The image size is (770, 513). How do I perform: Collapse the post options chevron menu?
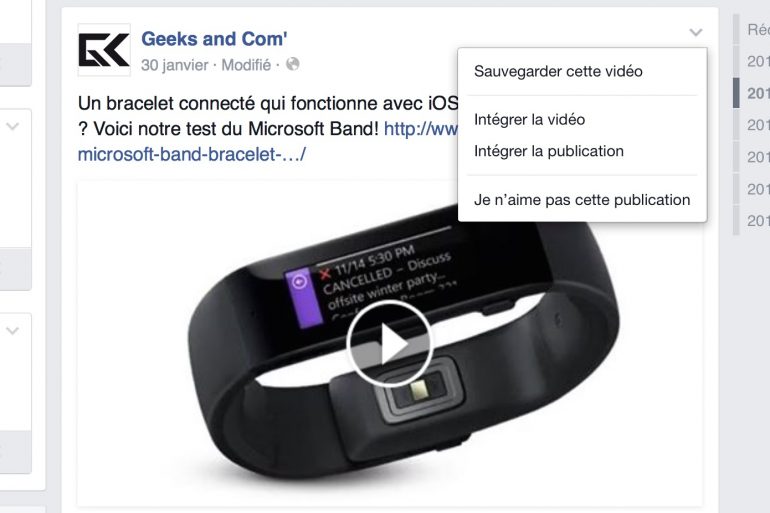pos(695,32)
